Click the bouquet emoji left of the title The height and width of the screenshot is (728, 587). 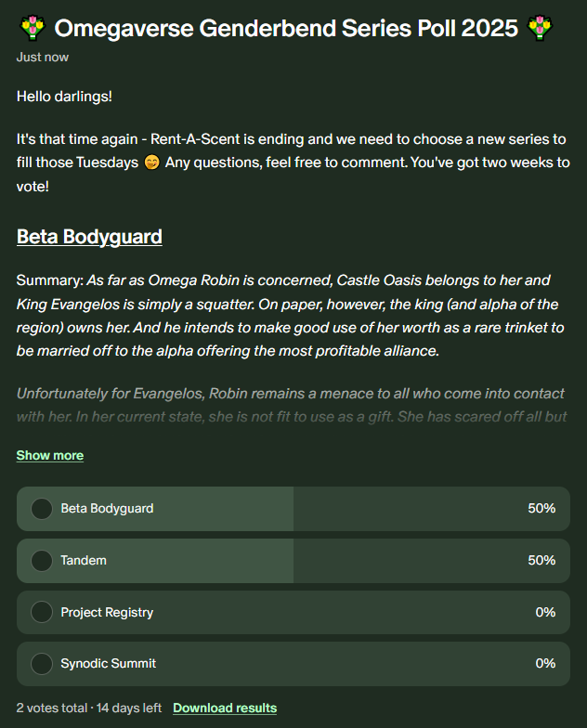click(x=32, y=29)
